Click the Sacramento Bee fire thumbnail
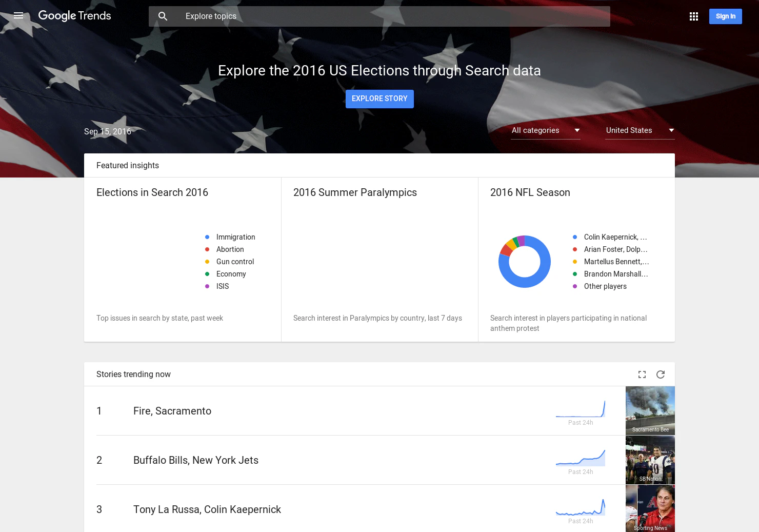The height and width of the screenshot is (532, 759). 650,410
